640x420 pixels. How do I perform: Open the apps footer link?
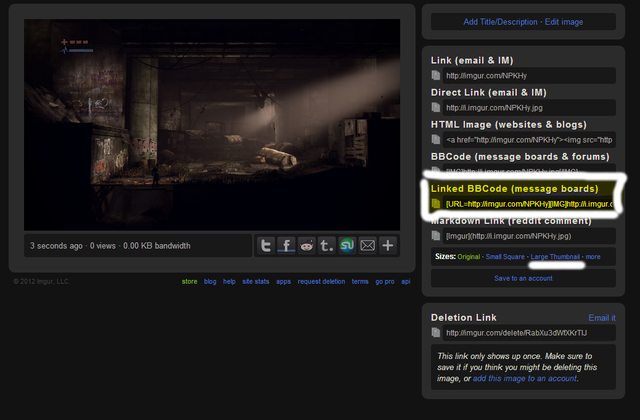click(283, 282)
